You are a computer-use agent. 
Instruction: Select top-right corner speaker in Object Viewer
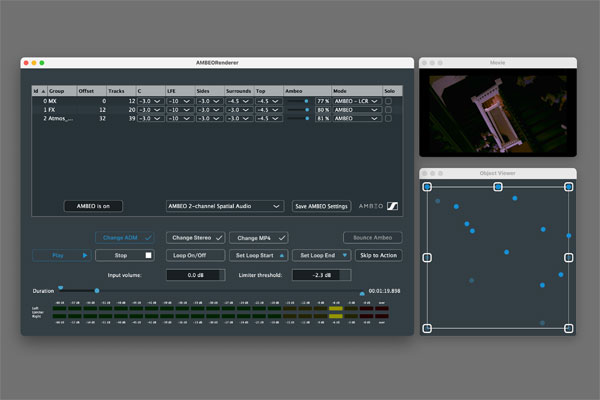[569, 187]
